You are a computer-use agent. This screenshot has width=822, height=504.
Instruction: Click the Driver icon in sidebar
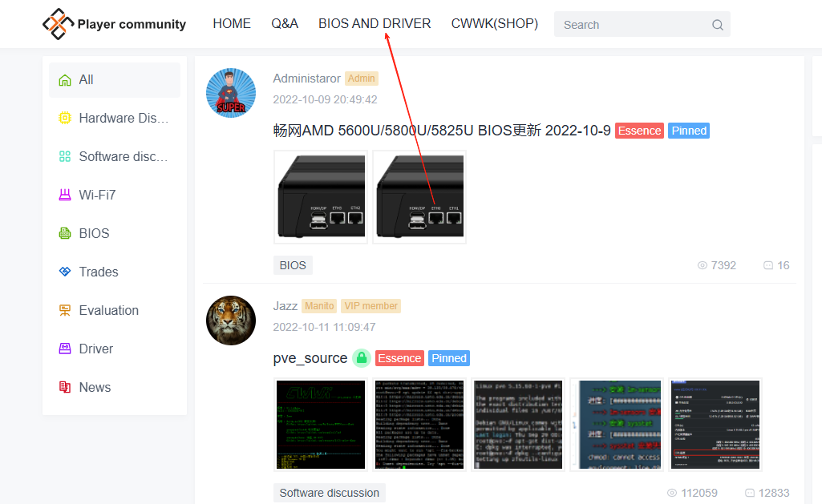click(65, 349)
